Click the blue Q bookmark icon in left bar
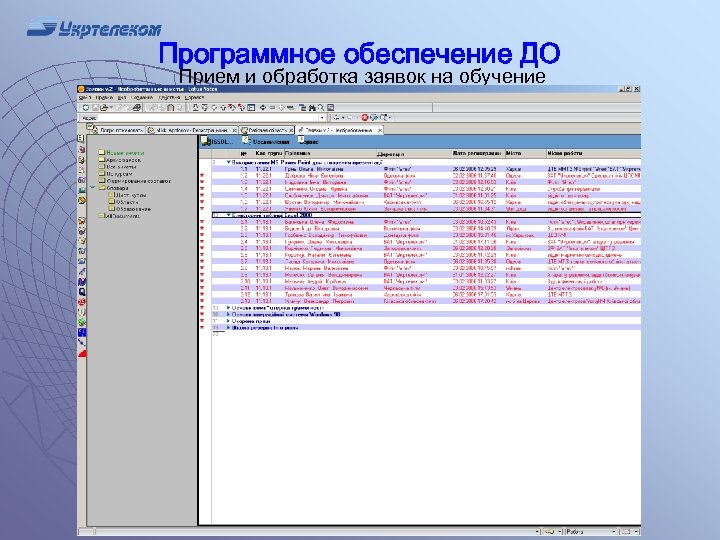The height and width of the screenshot is (540, 720). click(82, 292)
